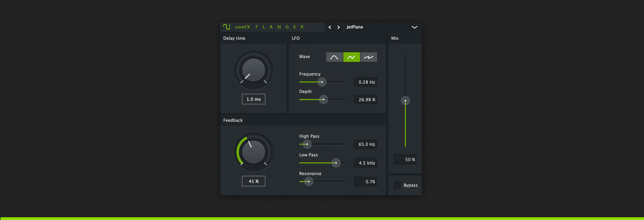
Task: Click the LFO Depth slider handle
Action: [x=323, y=99]
